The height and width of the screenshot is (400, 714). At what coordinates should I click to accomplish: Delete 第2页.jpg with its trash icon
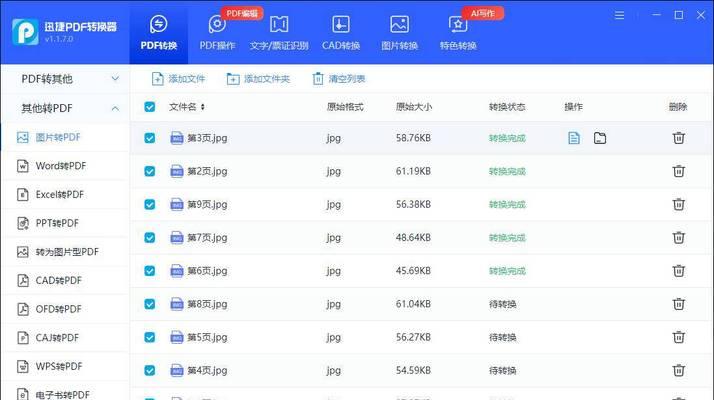(x=678, y=171)
